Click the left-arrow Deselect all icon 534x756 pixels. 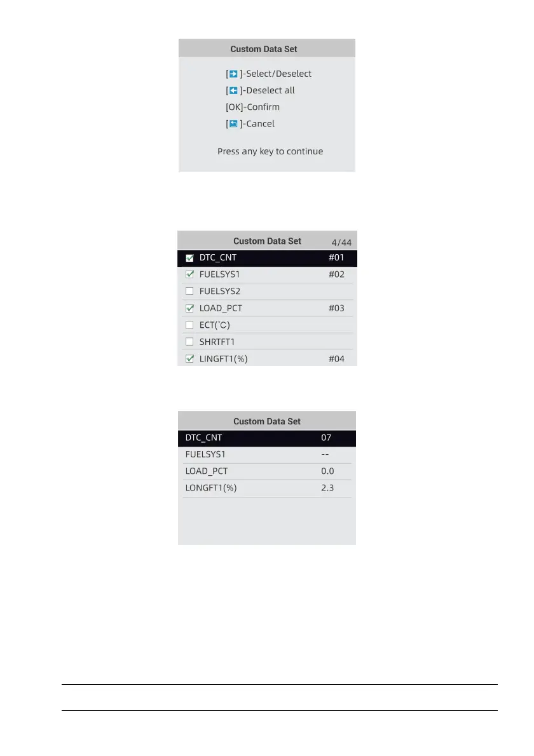point(233,90)
